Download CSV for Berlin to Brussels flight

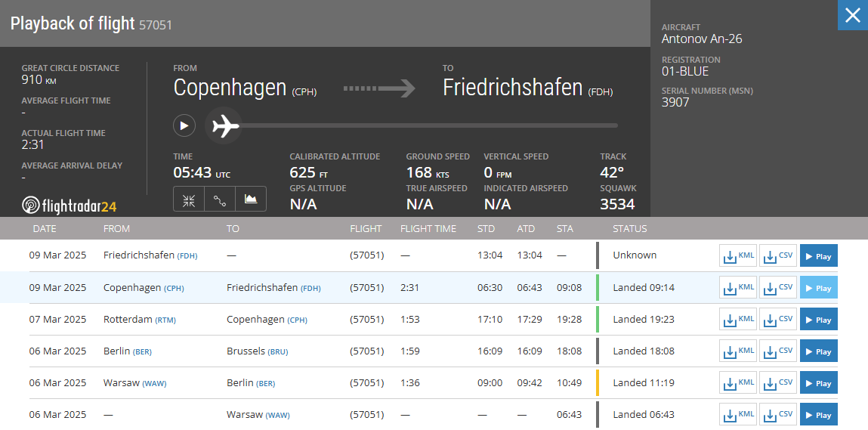[778, 351]
